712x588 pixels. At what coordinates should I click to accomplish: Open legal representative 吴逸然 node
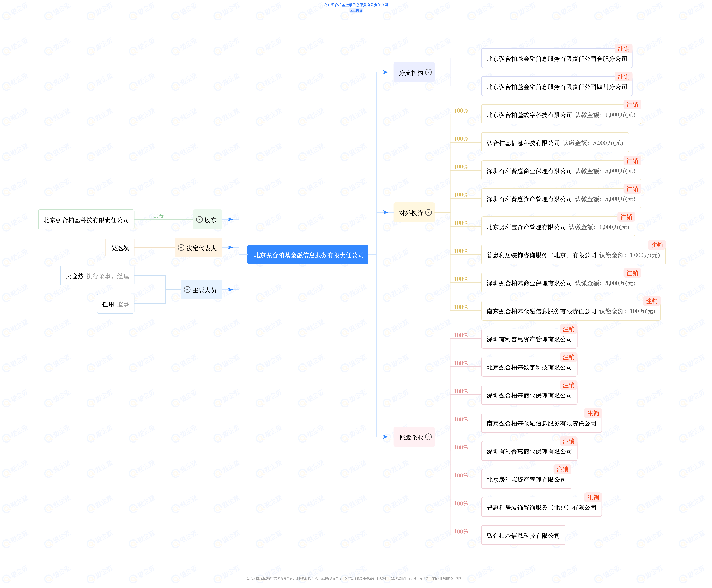click(x=120, y=248)
